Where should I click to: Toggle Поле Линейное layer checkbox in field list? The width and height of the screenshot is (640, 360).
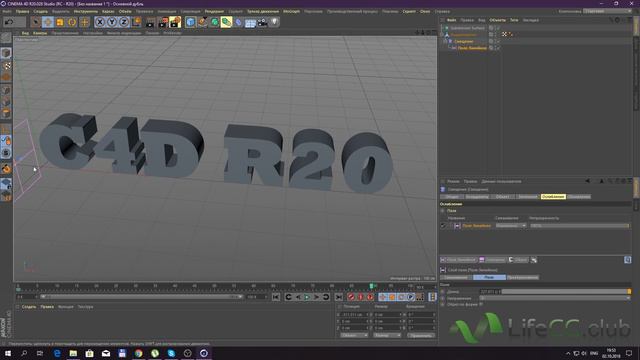(x=443, y=226)
